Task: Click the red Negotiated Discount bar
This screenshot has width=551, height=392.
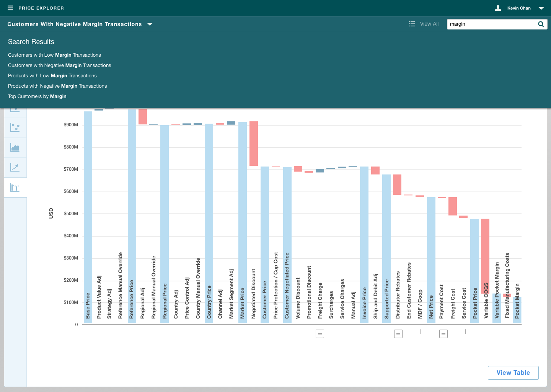Action: click(253, 144)
